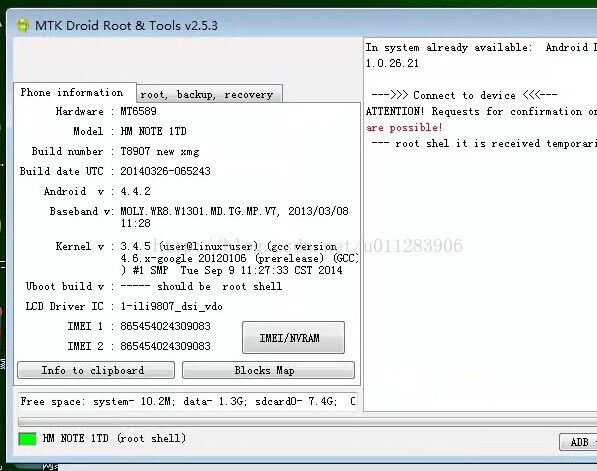The image size is (597, 471).
Task: Click the progress bar above the status line
Action: [x=307, y=422]
